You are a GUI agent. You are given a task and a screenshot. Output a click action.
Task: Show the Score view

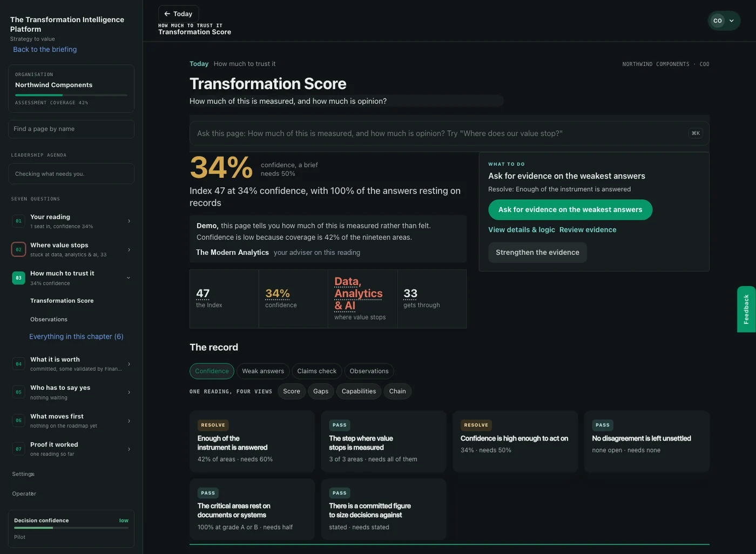292,391
